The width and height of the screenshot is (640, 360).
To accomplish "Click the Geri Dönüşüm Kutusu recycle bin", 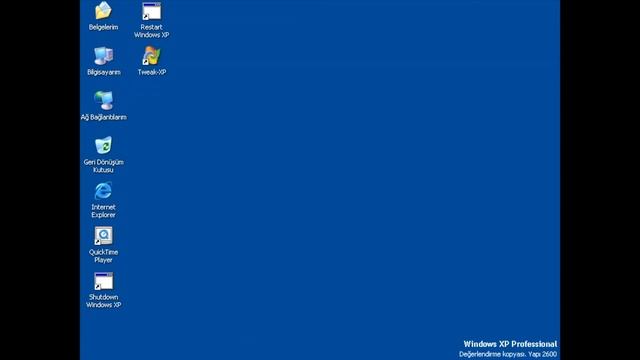I will (103, 146).
